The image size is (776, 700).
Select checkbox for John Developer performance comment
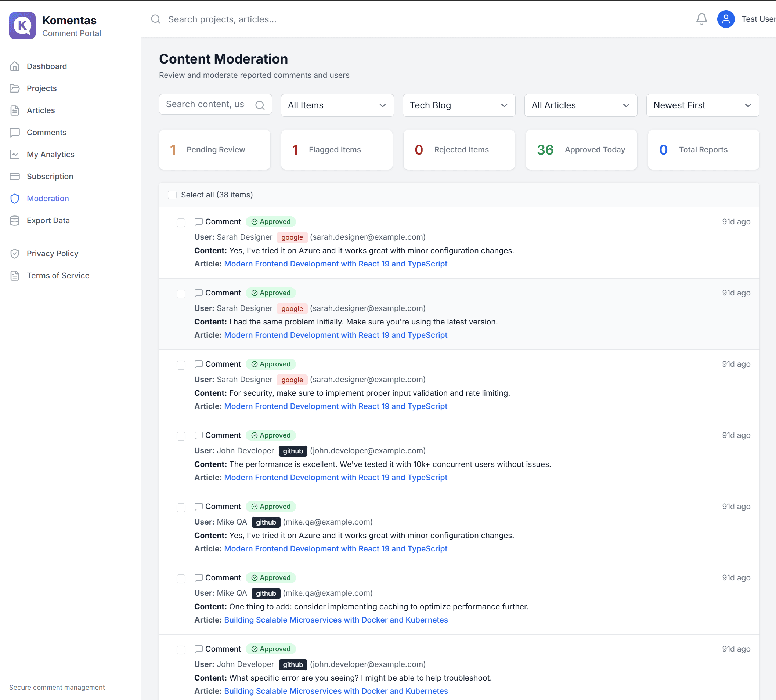pyautogui.click(x=181, y=436)
